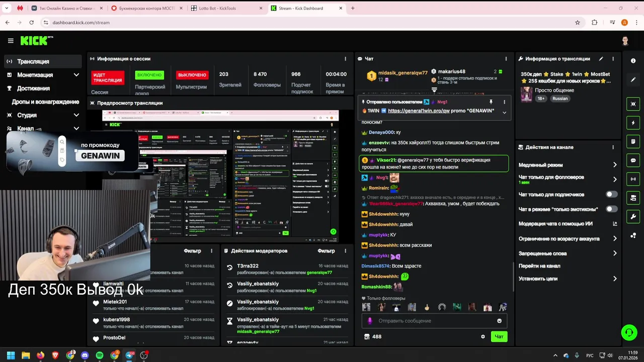Viewport: 644px width, 362px height.
Task: Click the document note icon in the right rail
Action: click(x=633, y=142)
